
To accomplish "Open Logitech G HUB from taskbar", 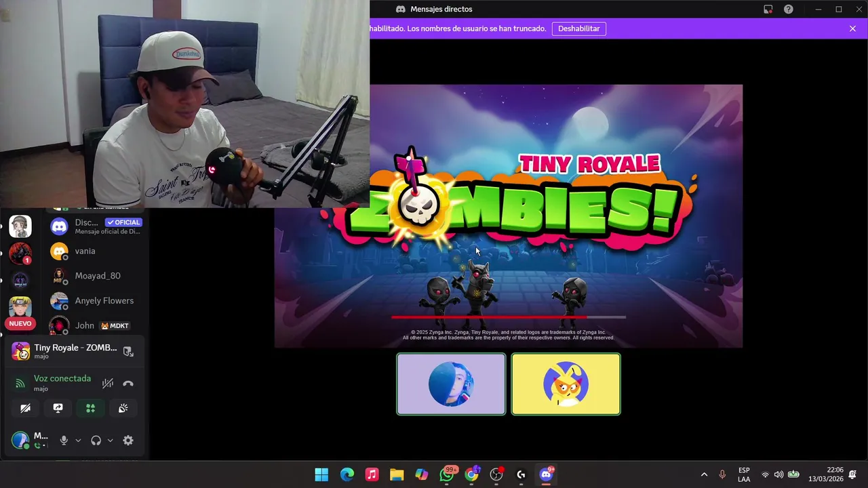I will [521, 474].
